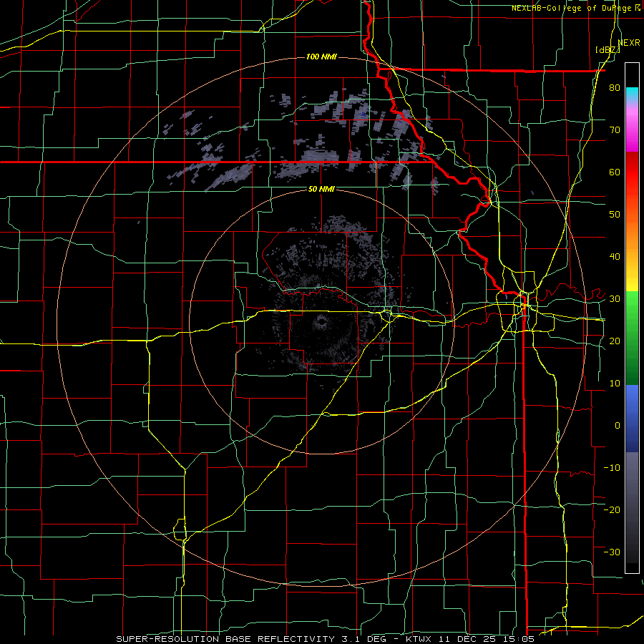This screenshot has height=644, width=644.
Task: Click the 60 dBZ scale label
Action: pyautogui.click(x=615, y=172)
